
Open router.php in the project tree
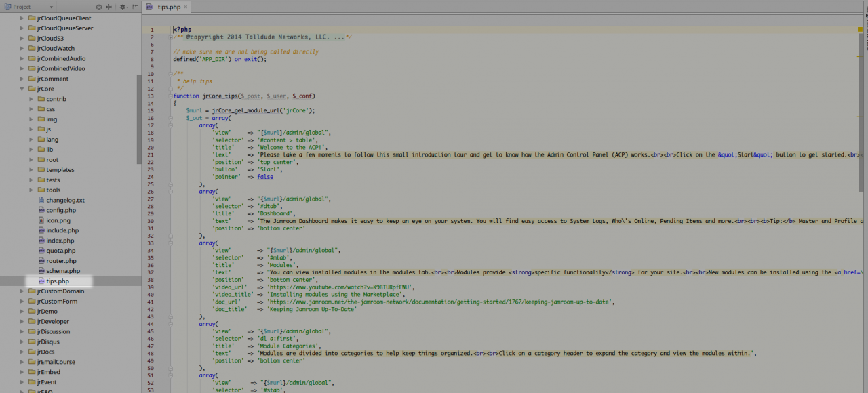pos(61,261)
